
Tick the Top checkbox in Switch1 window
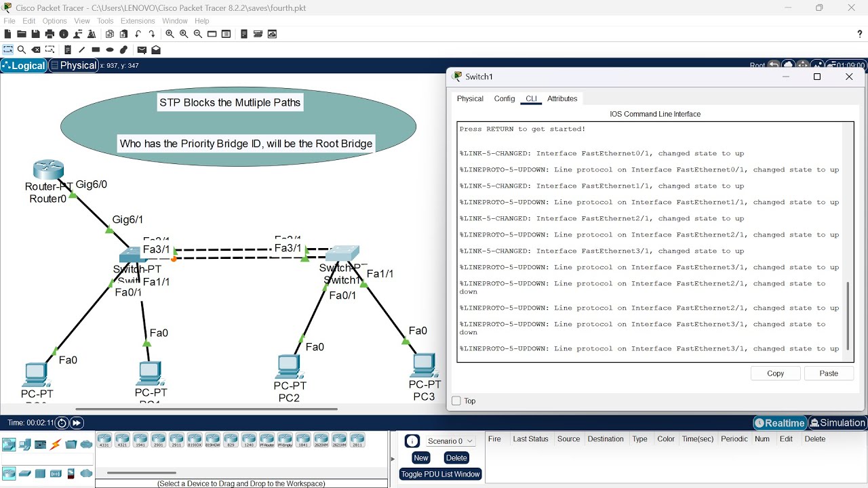(456, 401)
